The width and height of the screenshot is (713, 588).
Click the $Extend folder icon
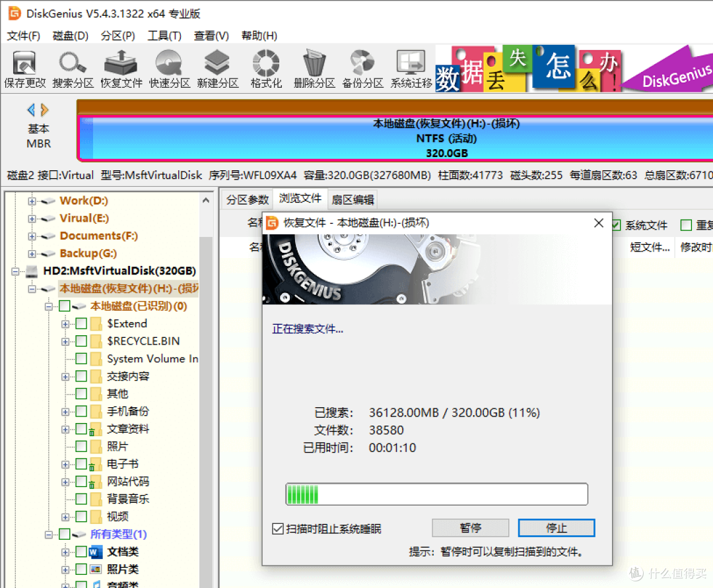point(96,324)
